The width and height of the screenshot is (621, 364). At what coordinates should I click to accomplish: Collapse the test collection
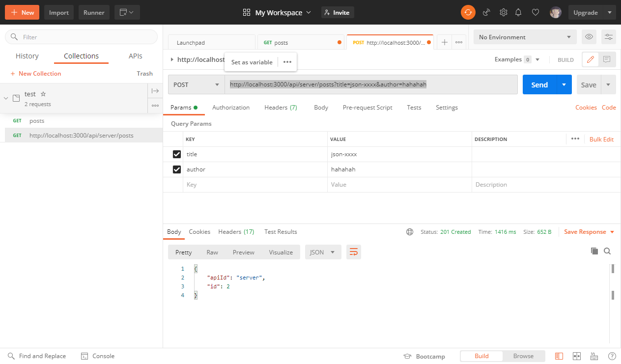click(x=6, y=98)
